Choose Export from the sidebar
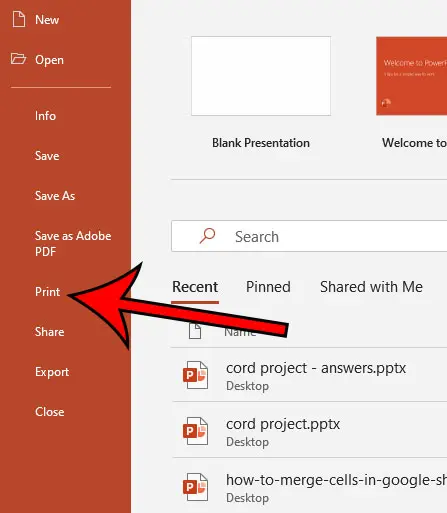 tap(52, 372)
